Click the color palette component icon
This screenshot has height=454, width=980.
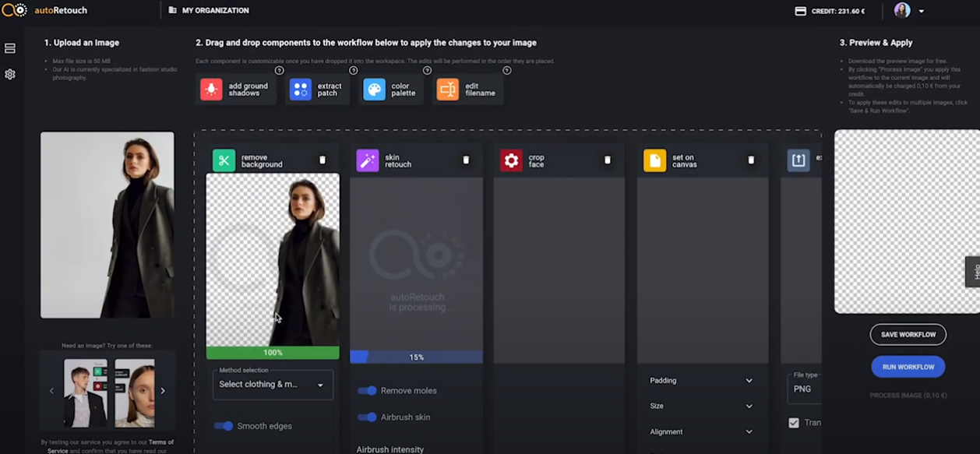click(x=374, y=90)
